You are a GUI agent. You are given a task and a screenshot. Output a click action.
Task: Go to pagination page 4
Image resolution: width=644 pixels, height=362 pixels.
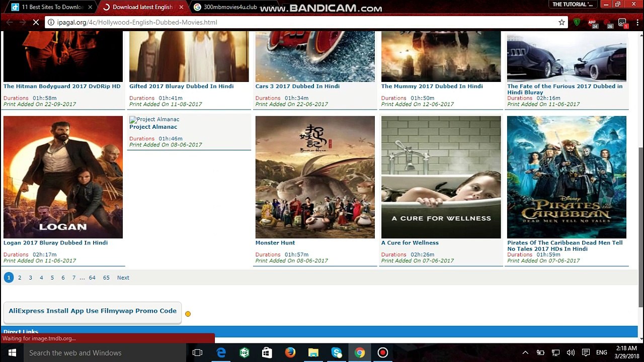[41, 278]
